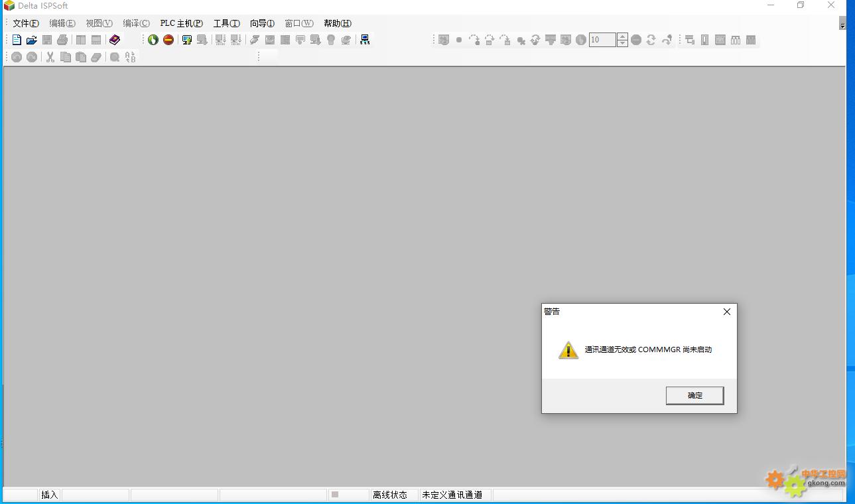Viewport: 855px width, 504px height.
Task: Click the greyed copy pages icon
Action: click(x=66, y=57)
